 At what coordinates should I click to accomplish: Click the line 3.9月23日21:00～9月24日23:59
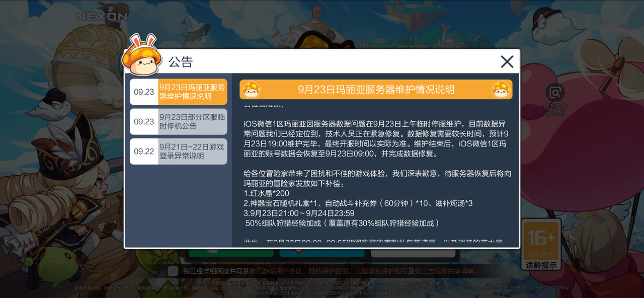tap(299, 213)
